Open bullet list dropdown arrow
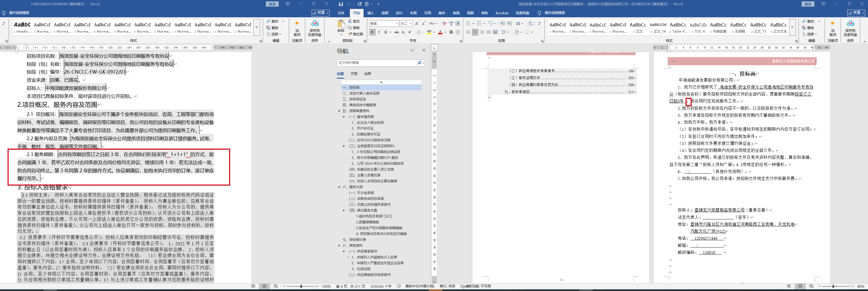This screenshot has height=291, width=868. click(473, 24)
